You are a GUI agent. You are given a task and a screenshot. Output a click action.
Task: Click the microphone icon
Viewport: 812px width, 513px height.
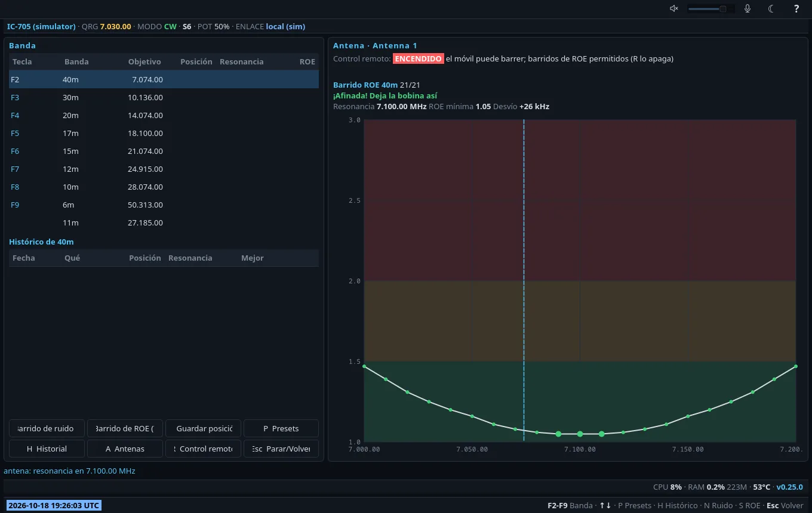pos(748,8)
